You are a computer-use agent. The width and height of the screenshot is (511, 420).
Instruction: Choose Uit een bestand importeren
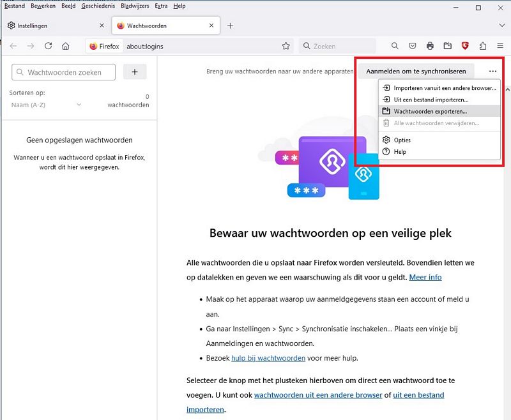(x=439, y=100)
